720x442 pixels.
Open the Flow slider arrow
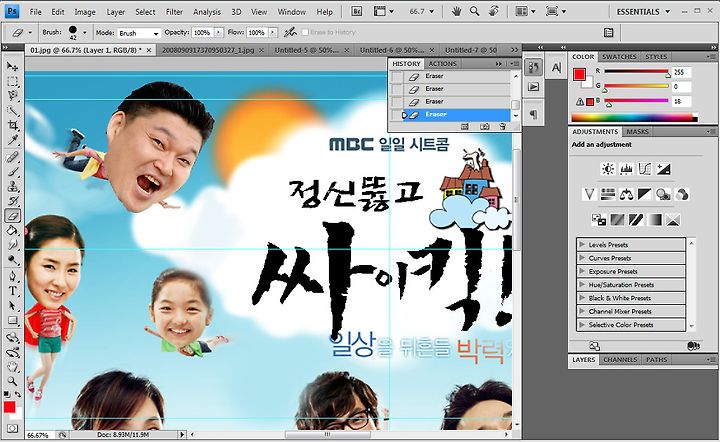click(273, 32)
